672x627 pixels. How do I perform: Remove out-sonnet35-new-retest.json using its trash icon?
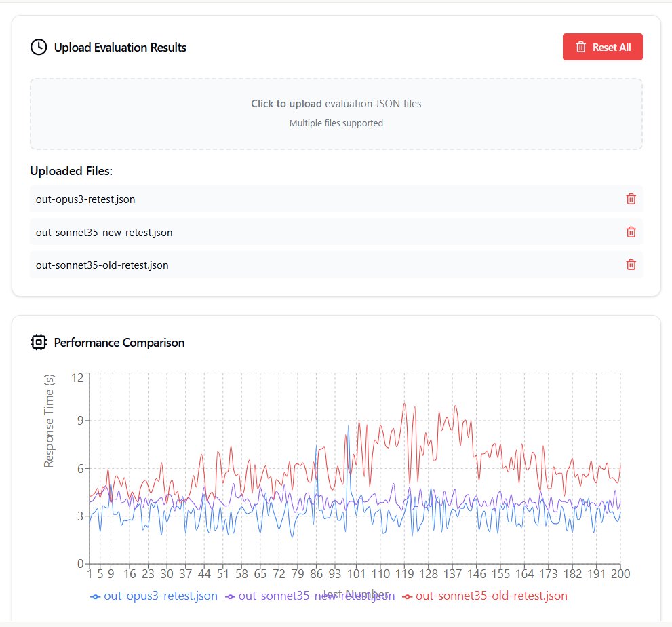(x=631, y=232)
